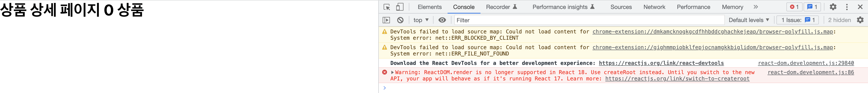Open the three-dot customize DevTools menu

coord(847,7)
